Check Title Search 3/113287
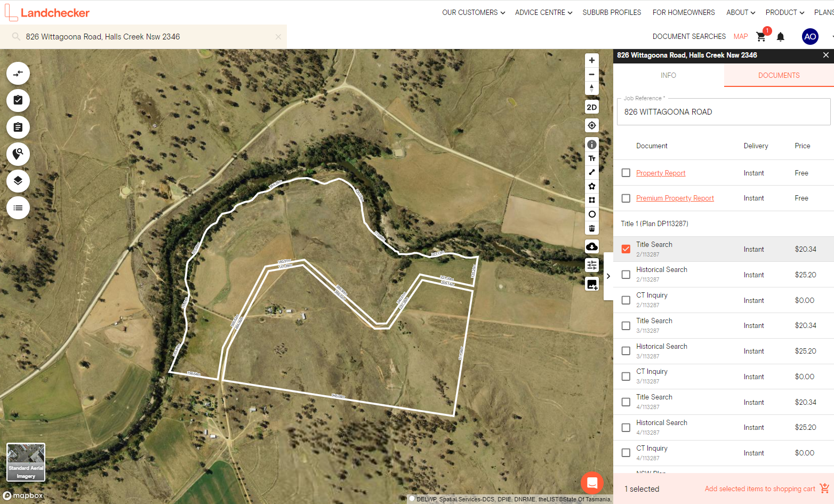 pos(626,326)
